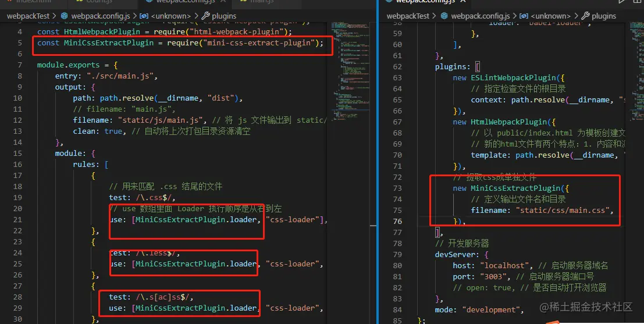Screen dimensions: 644x324
Task: Click module.exports on line 7
Action: (68, 65)
